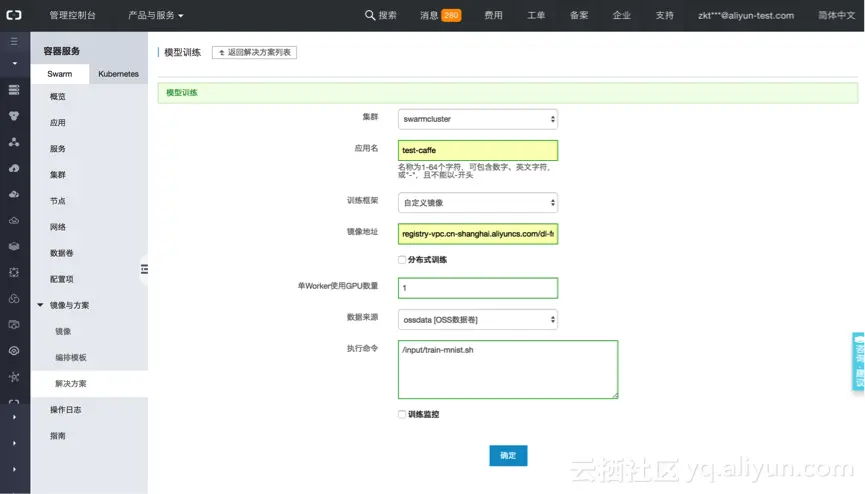Focus the 应用名 field containing test-caffe
This screenshot has height=494, width=865.
tap(478, 150)
